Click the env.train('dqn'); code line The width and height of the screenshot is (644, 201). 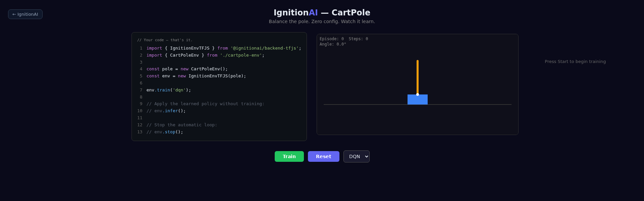pyautogui.click(x=169, y=90)
